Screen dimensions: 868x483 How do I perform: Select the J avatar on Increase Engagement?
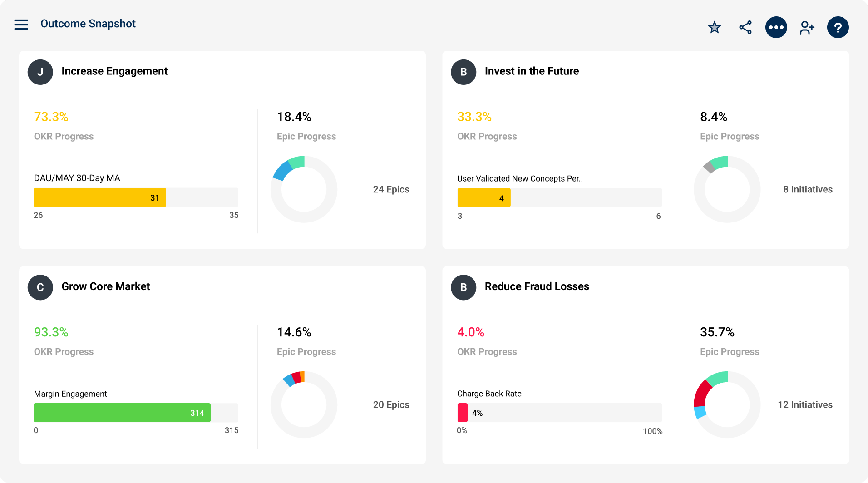point(40,72)
